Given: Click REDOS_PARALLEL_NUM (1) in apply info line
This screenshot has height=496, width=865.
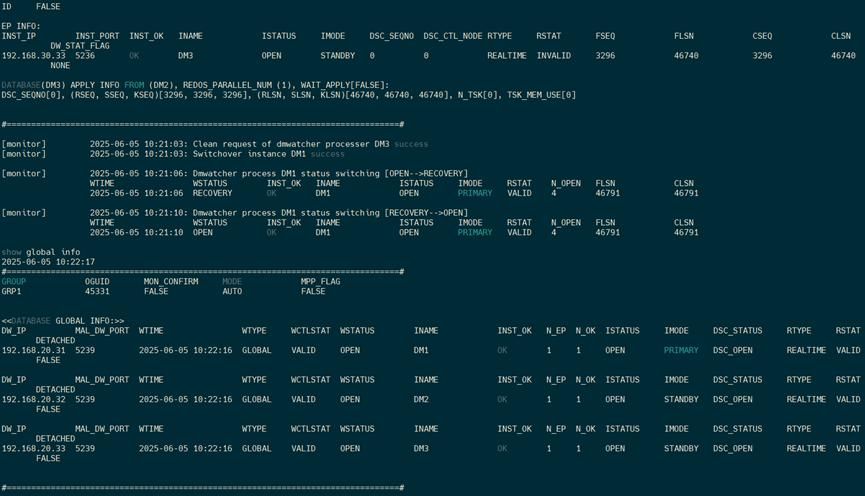Looking at the screenshot, I should pos(237,85).
